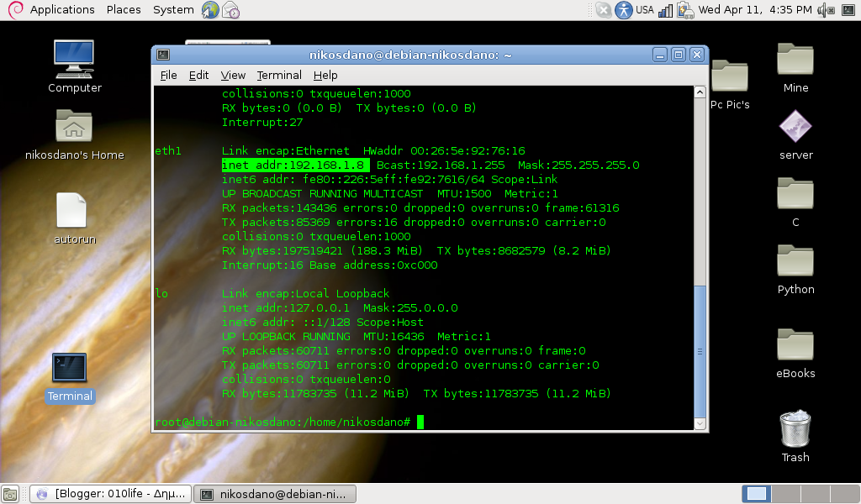Click the terminal scrollbar up arrow
This screenshot has height=504, width=861.
[x=700, y=92]
